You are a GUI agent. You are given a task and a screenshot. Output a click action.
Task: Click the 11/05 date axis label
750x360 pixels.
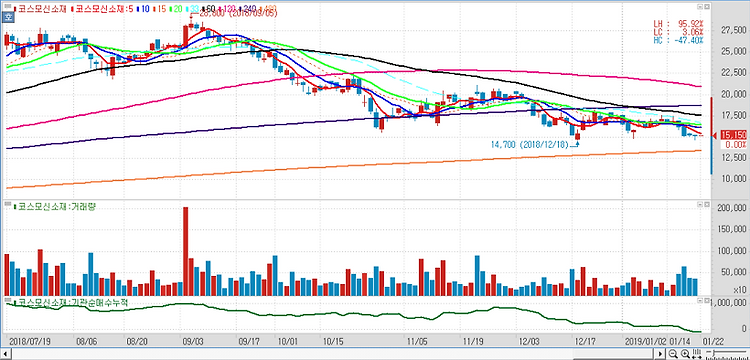click(x=417, y=341)
